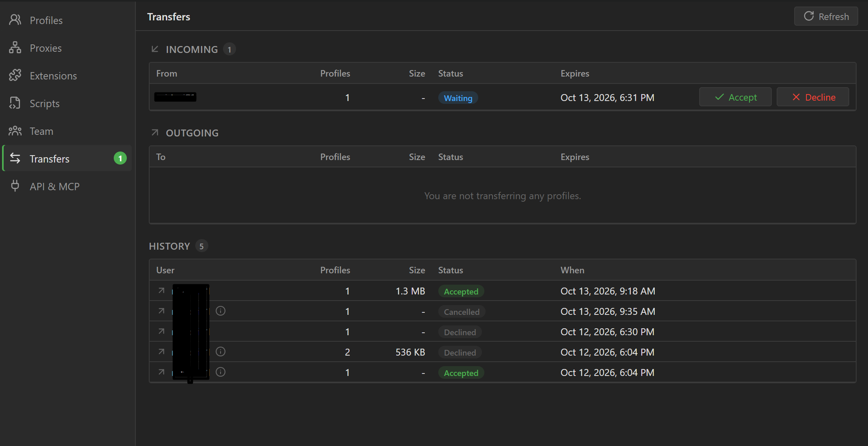Click the Cancelled status badge

click(462, 312)
